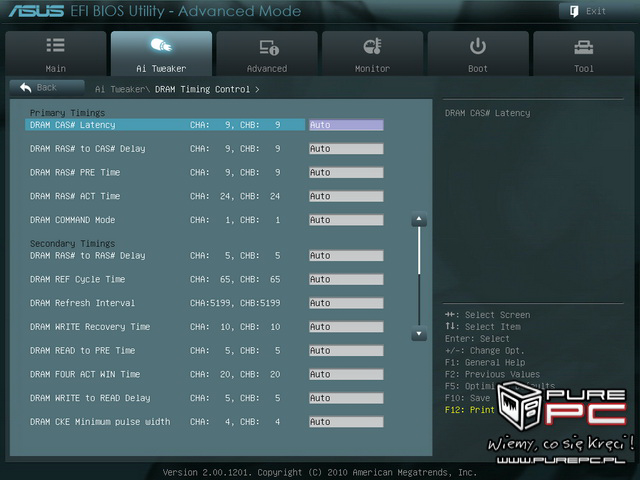Select DRAM CKE Minimum pulse width label
640x480 pixels.
click(x=100, y=422)
